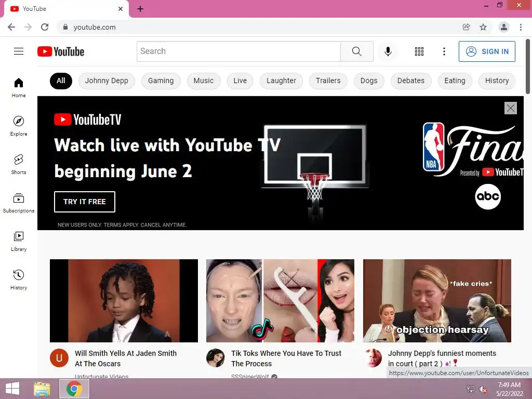
Task: Open File Explorer from the taskbar
Action: [x=42, y=389]
